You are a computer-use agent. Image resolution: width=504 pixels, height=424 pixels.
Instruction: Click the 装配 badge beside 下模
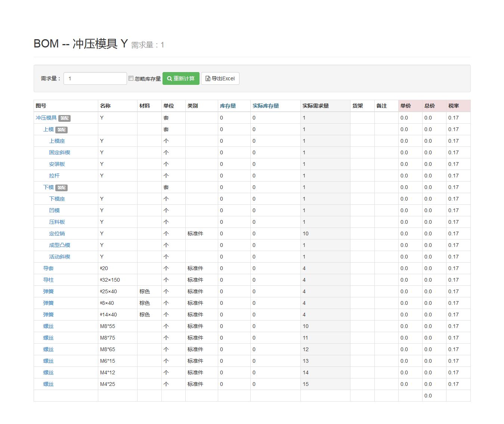[61, 188]
